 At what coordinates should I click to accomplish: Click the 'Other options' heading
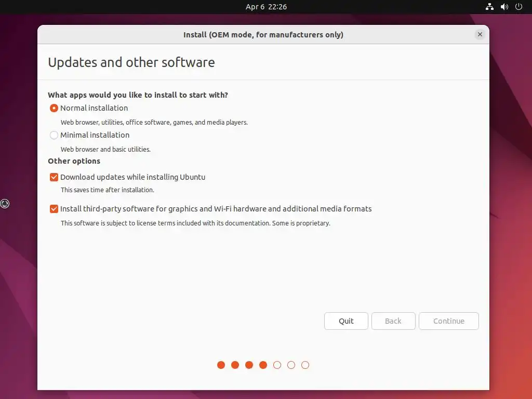[x=74, y=161]
